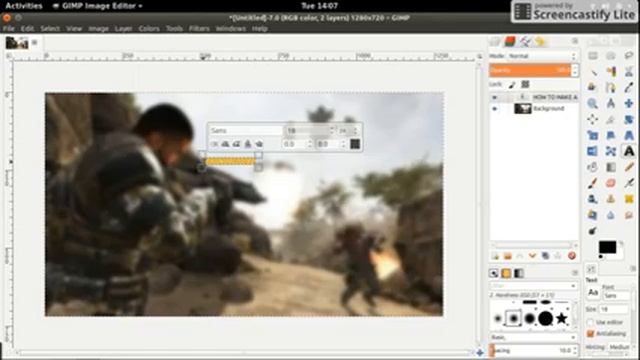
Task: Hide the Background layer eye
Action: pos(494,109)
